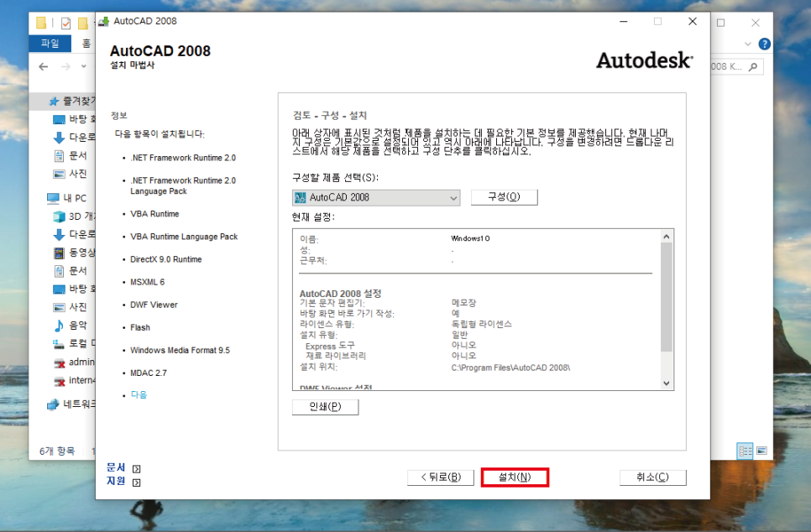This screenshot has width=811, height=532.
Task: Click the 인쇄(P) print button
Action: [x=326, y=407]
